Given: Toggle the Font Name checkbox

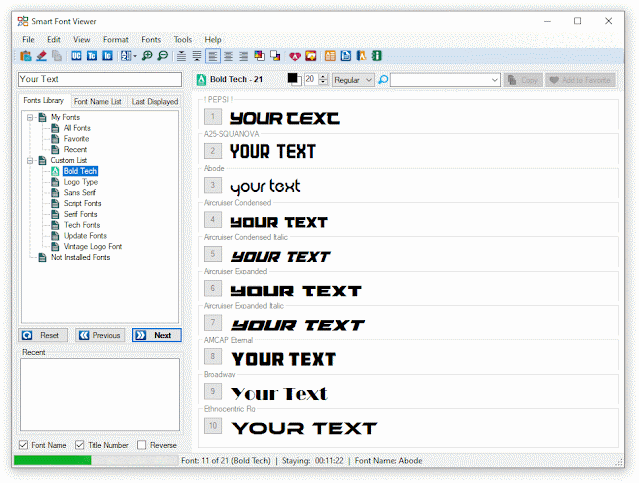Looking at the screenshot, I should pos(24,445).
